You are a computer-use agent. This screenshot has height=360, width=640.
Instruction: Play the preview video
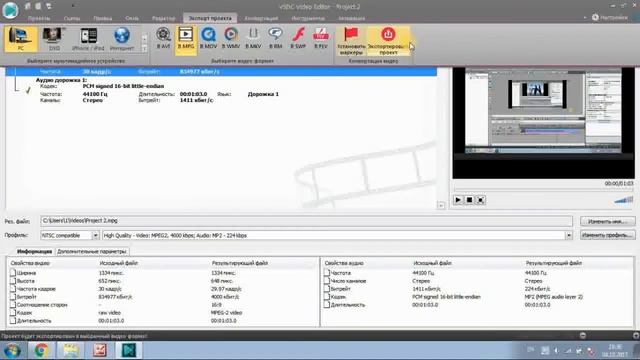click(458, 200)
